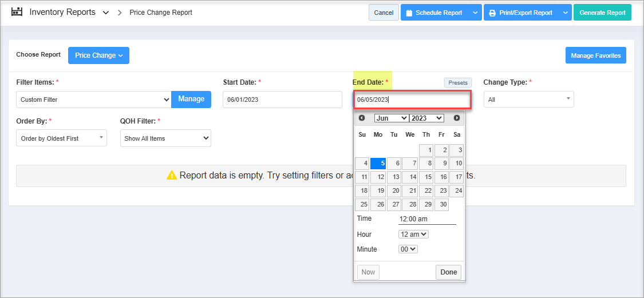The height and width of the screenshot is (298, 644).
Task: Open the QOH Filter dropdown
Action: 165,138
